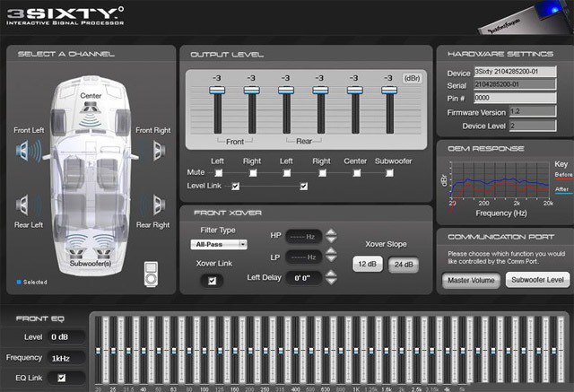
Task: Mute the Center output channel
Action: point(355,172)
